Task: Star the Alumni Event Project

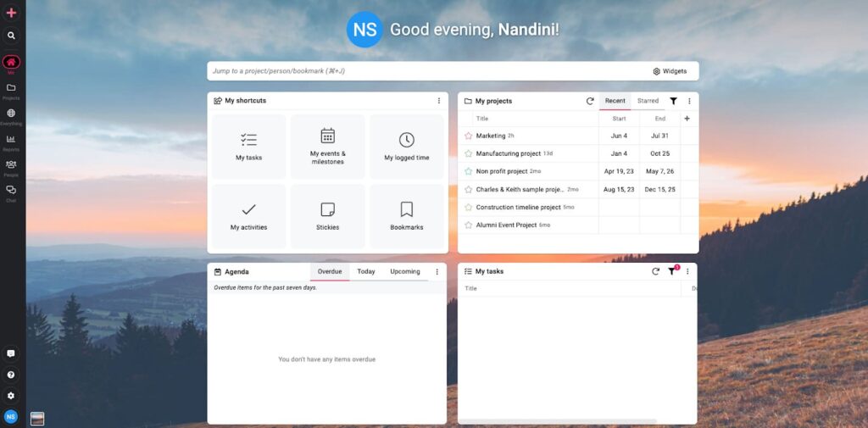Action: pos(468,225)
